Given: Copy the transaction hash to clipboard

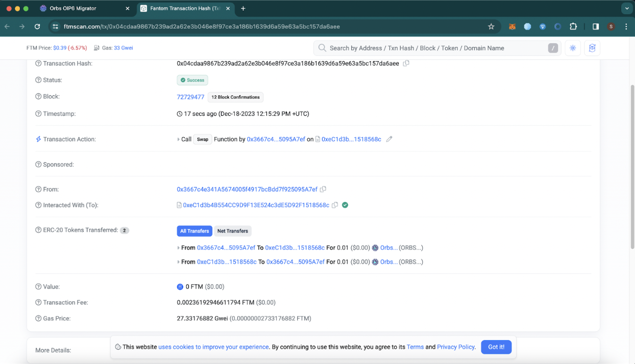Looking at the screenshot, I should point(406,63).
